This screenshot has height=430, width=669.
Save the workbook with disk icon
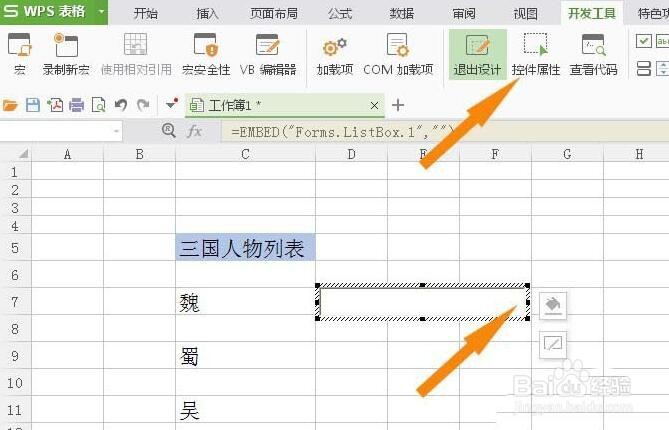click(x=33, y=105)
